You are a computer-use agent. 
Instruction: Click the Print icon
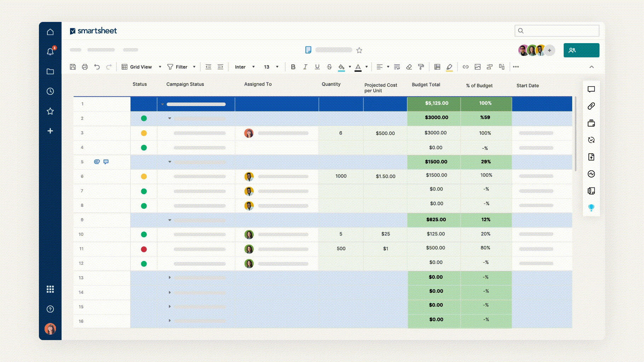pyautogui.click(x=85, y=67)
